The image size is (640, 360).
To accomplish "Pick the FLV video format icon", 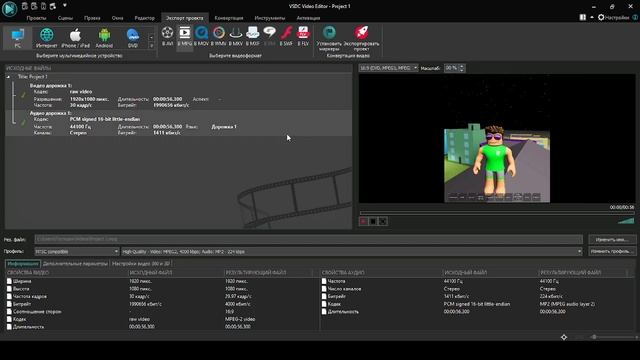I will [303, 37].
